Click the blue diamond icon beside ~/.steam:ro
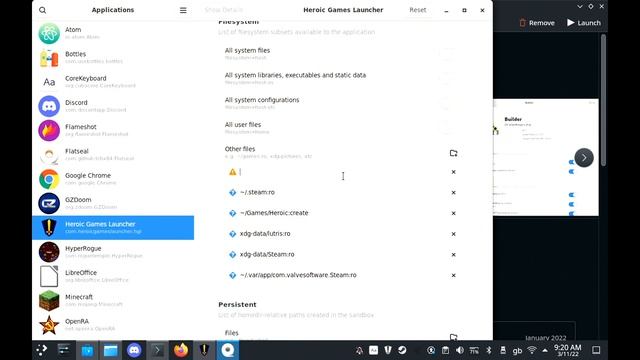 click(x=233, y=193)
